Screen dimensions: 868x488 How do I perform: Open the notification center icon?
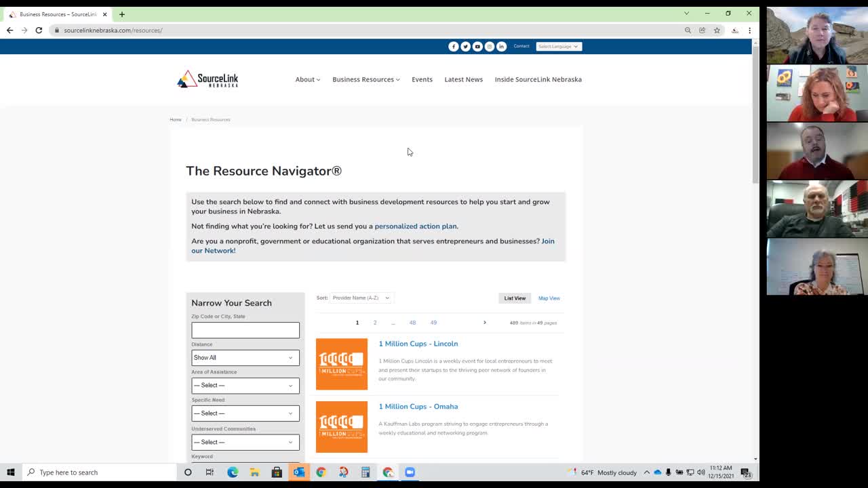click(745, 472)
